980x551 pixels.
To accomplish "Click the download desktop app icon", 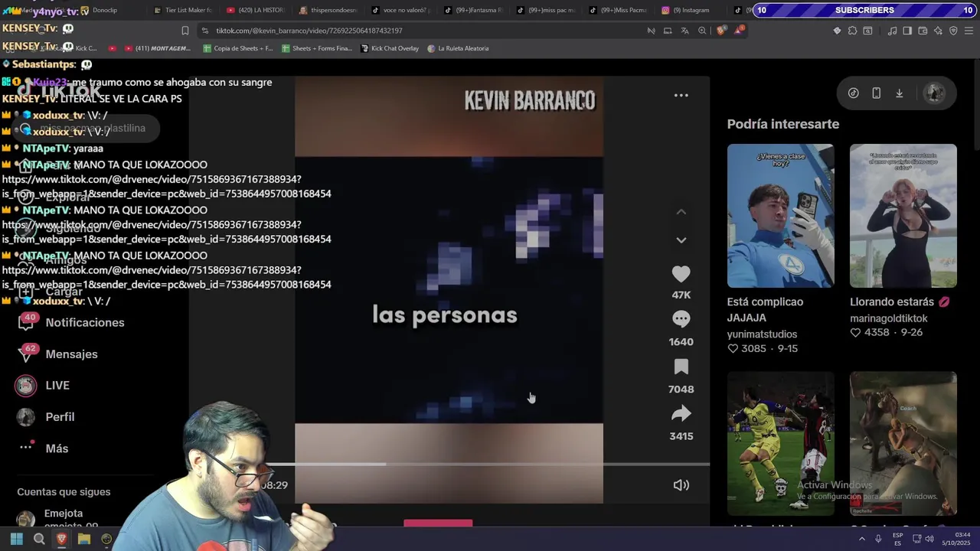I will coord(899,93).
